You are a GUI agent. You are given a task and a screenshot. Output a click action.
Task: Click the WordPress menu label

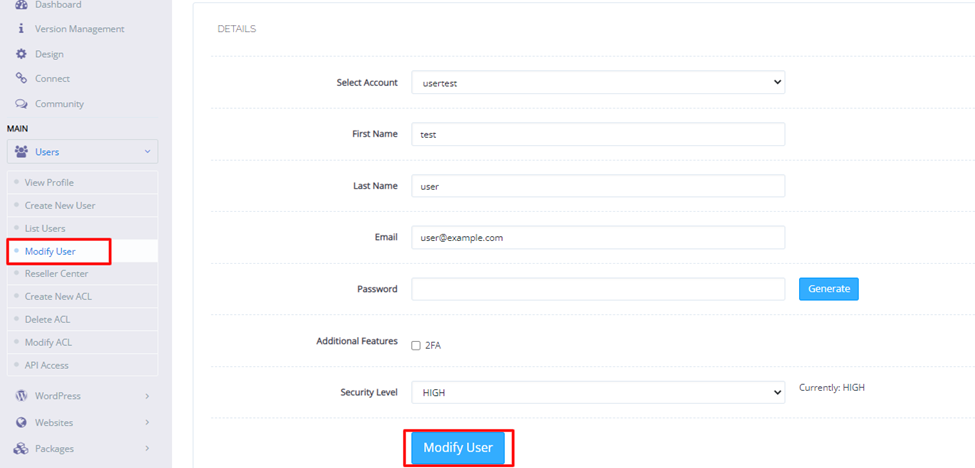coord(58,395)
